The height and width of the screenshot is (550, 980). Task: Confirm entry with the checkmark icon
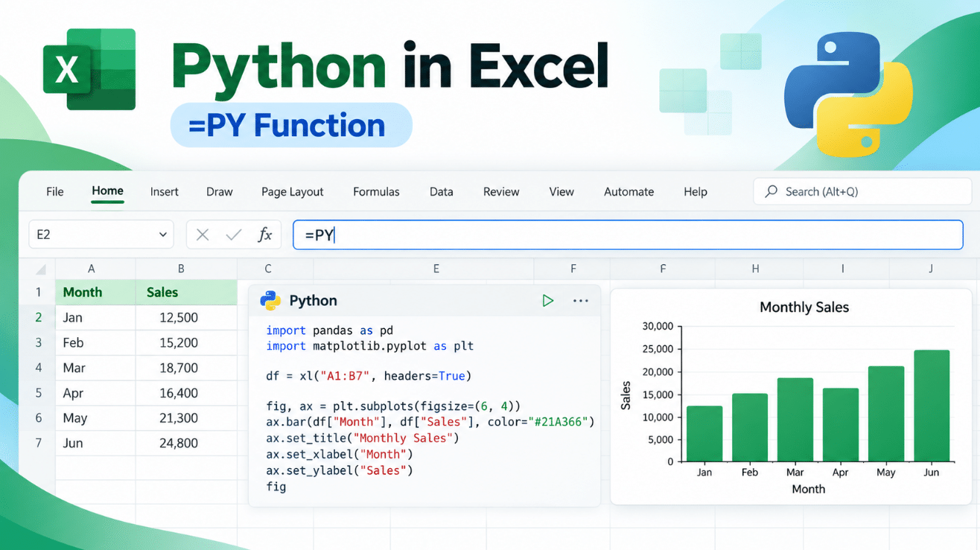coord(234,235)
